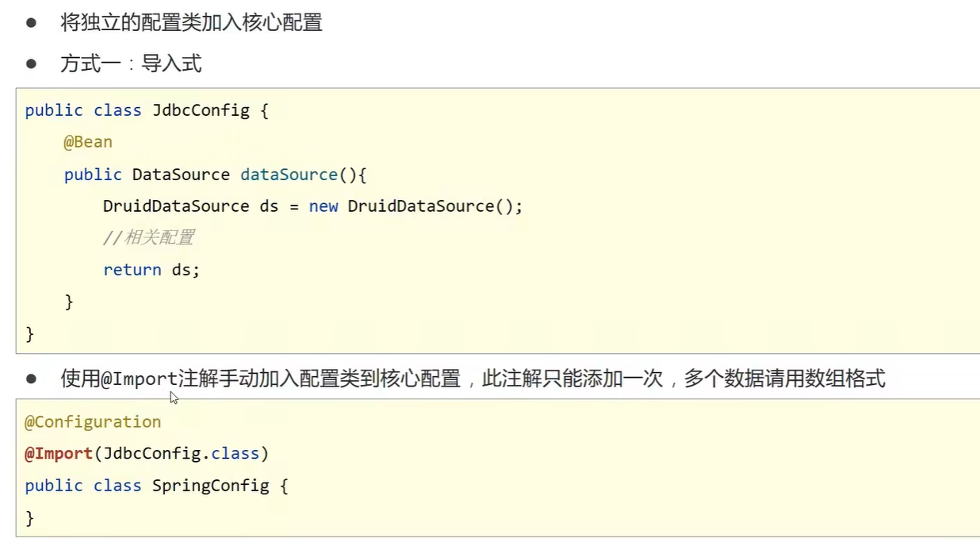The image size is (980, 546).
Task: Click the @Bean annotation
Action: pyautogui.click(x=88, y=142)
